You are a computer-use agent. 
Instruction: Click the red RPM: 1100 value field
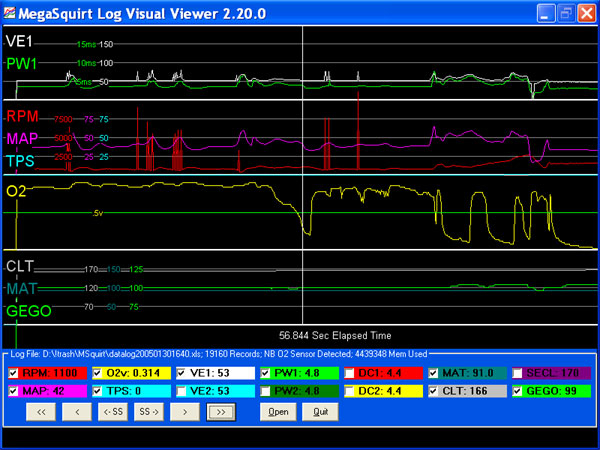[48, 373]
